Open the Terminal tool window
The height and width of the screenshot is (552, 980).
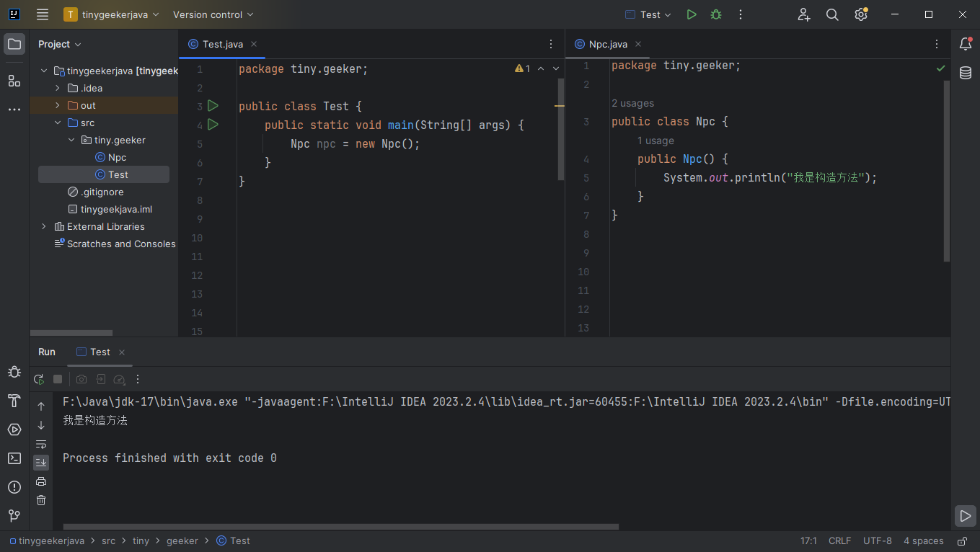coord(14,458)
